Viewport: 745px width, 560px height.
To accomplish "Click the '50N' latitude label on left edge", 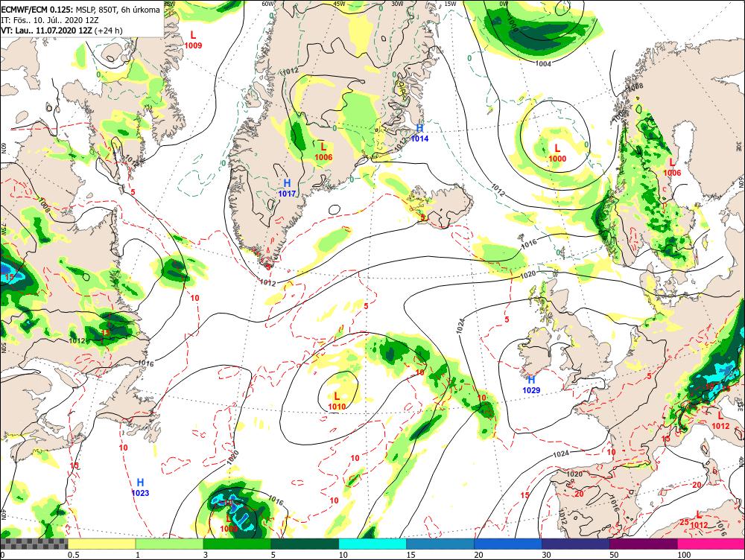I will (x=4, y=349).
